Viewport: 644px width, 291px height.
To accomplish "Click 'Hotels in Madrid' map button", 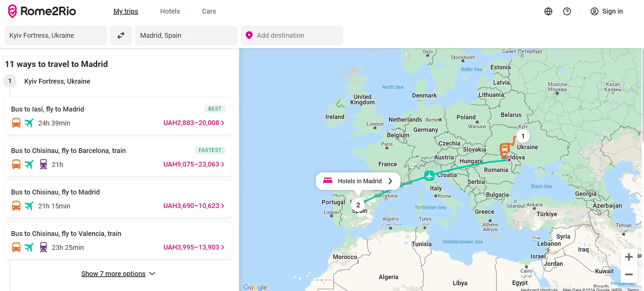I will (358, 181).
